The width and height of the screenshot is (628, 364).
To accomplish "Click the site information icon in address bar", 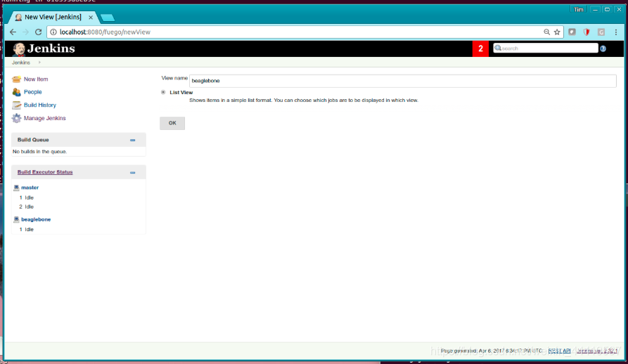I will coord(53,32).
